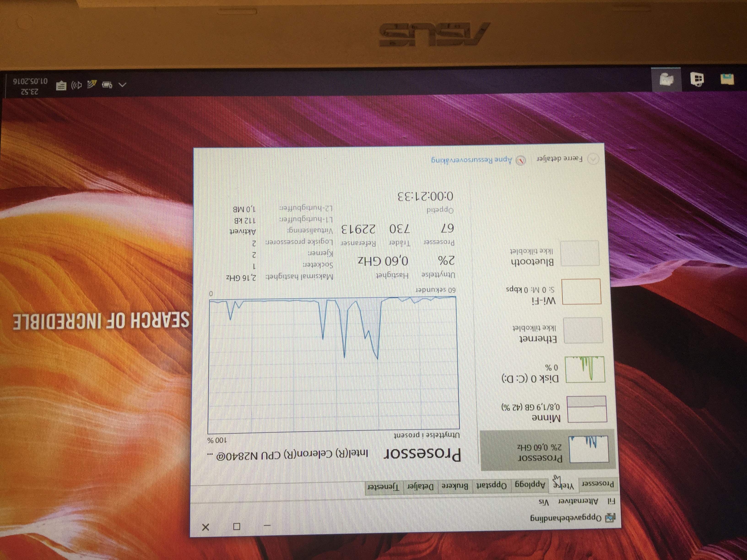This screenshot has width=747, height=560.
Task: Click the 0:00:21:33 Oppetid value
Action: tap(425, 196)
